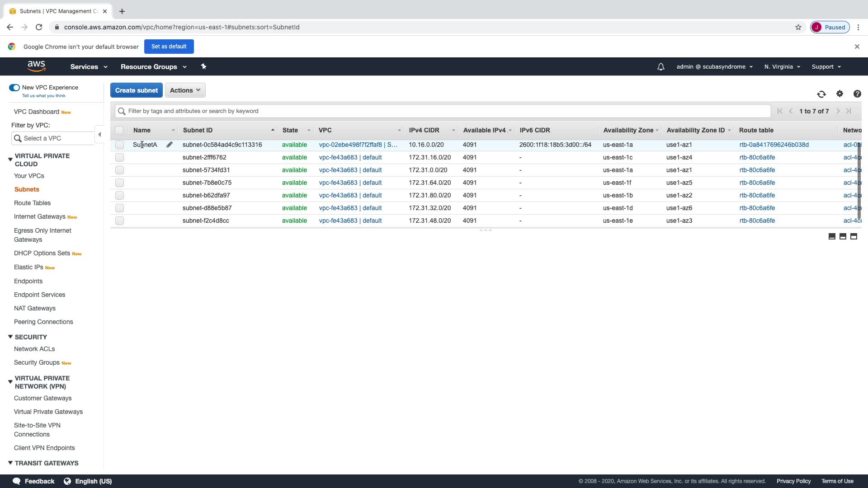Toggle the New VPC Experience switch
868x488 pixels.
[x=14, y=88]
